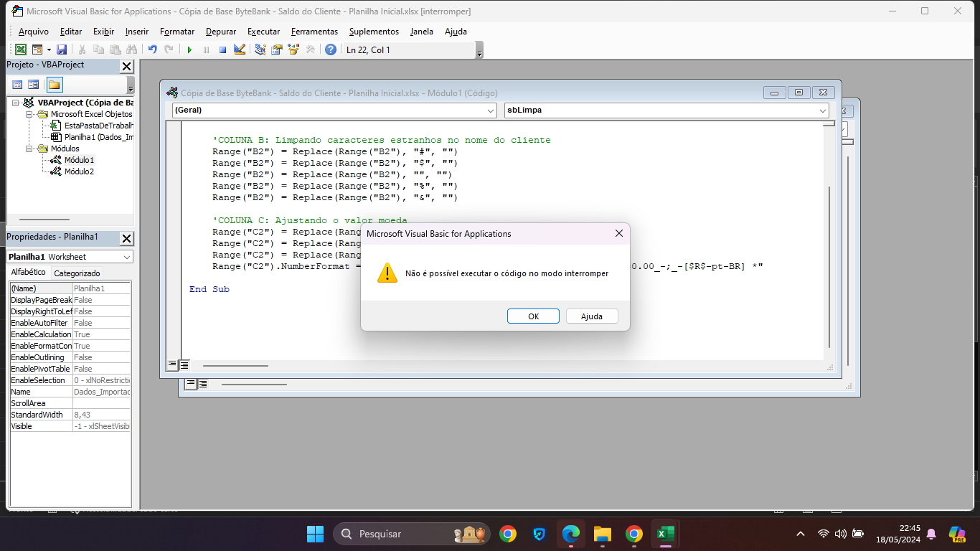Image resolution: width=980 pixels, height=551 pixels.
Task: Select Módulo1 in the project tree
Action: [79, 160]
